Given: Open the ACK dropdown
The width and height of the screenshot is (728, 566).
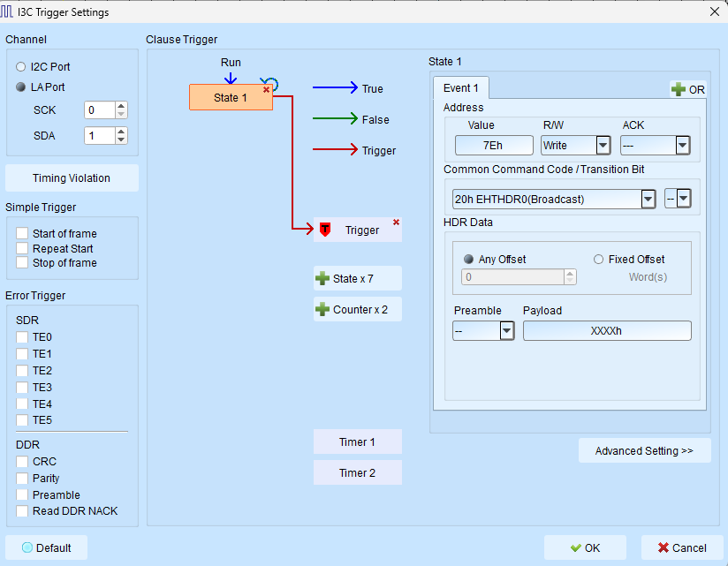Looking at the screenshot, I should pos(682,145).
